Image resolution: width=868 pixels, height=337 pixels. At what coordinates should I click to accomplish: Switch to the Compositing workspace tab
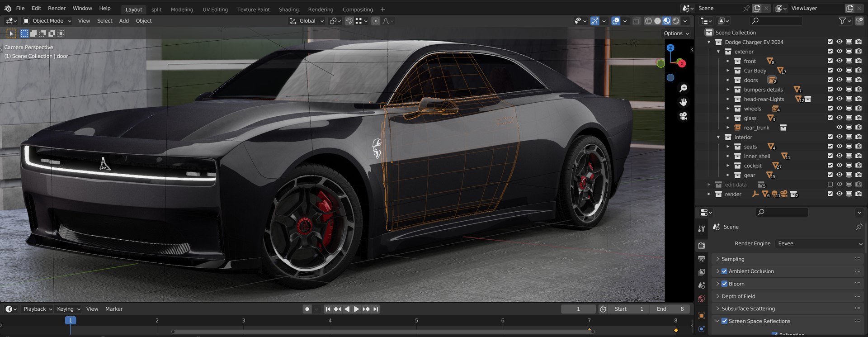tap(358, 9)
